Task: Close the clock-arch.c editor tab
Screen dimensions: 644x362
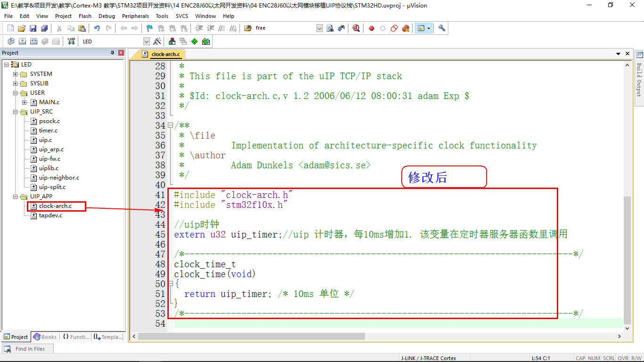Action: click(x=627, y=54)
